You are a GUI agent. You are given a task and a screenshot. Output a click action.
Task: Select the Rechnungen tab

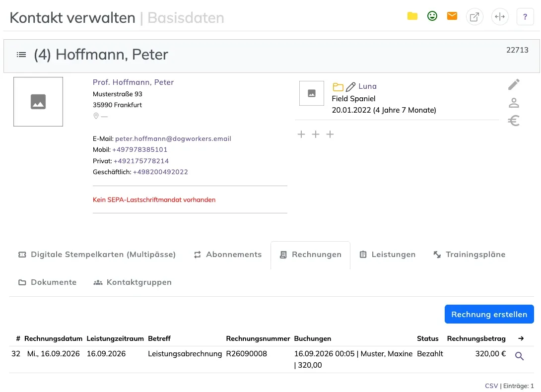click(x=311, y=255)
